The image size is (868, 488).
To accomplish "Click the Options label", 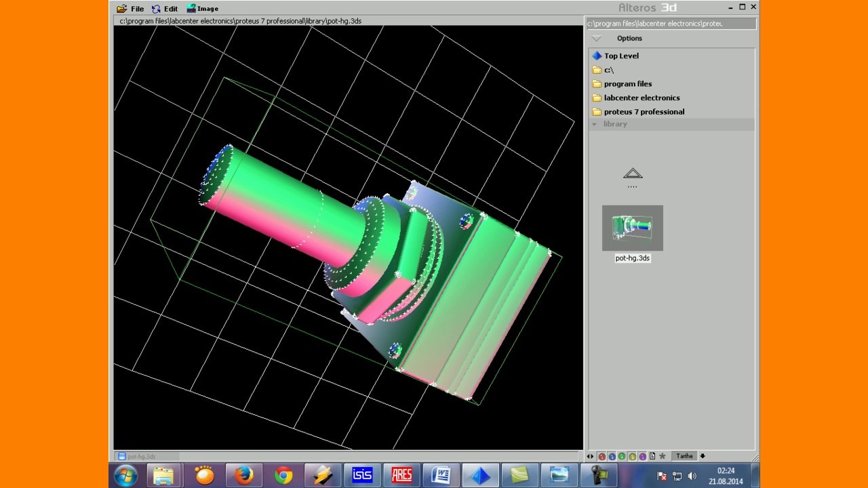I will [x=629, y=39].
